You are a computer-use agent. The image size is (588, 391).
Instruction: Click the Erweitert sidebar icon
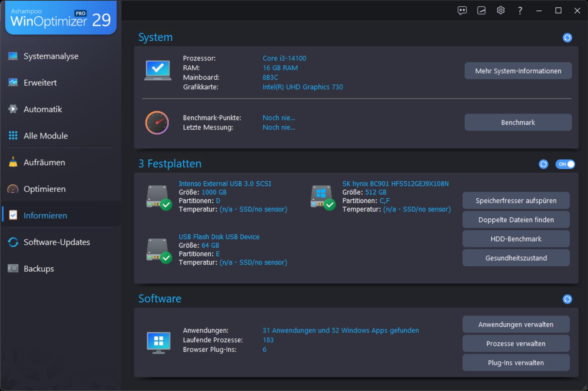pos(13,83)
